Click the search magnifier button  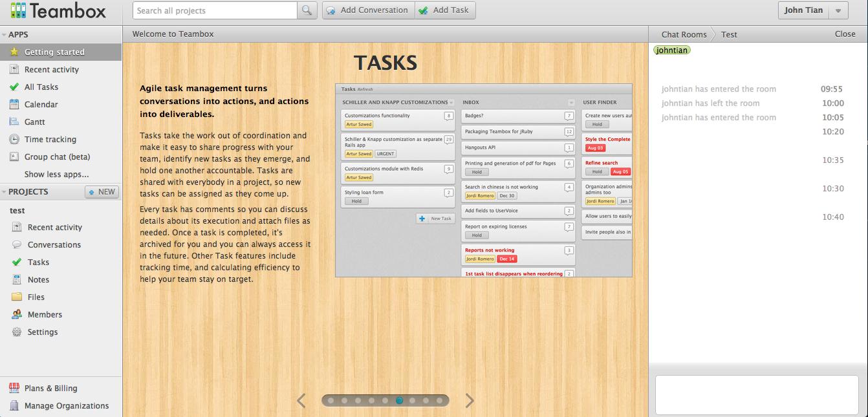[x=307, y=10]
